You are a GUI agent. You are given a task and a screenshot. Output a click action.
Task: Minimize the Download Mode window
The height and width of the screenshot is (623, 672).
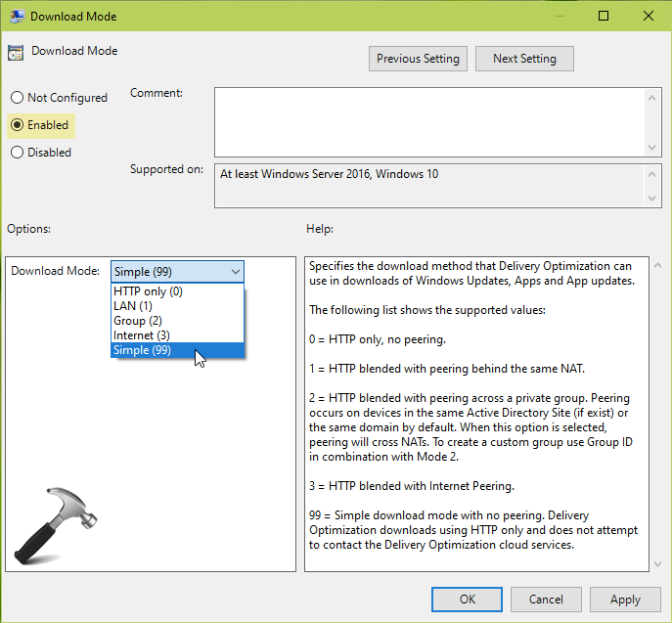pyautogui.click(x=559, y=17)
